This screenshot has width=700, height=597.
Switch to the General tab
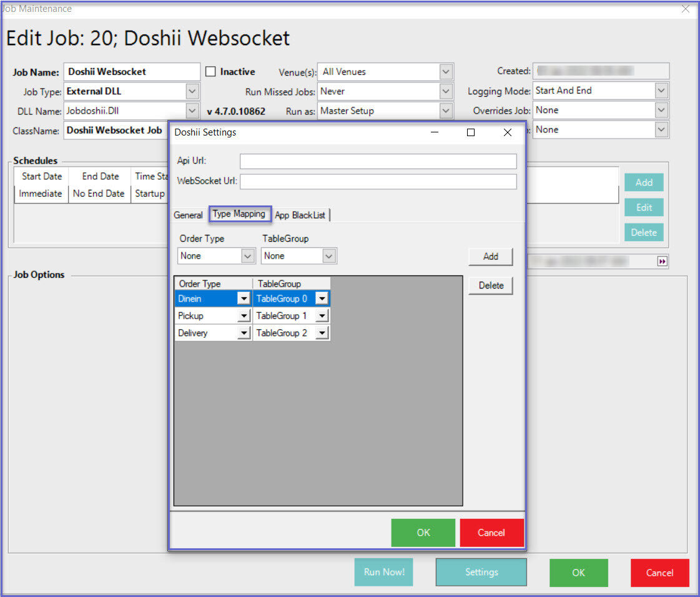188,215
